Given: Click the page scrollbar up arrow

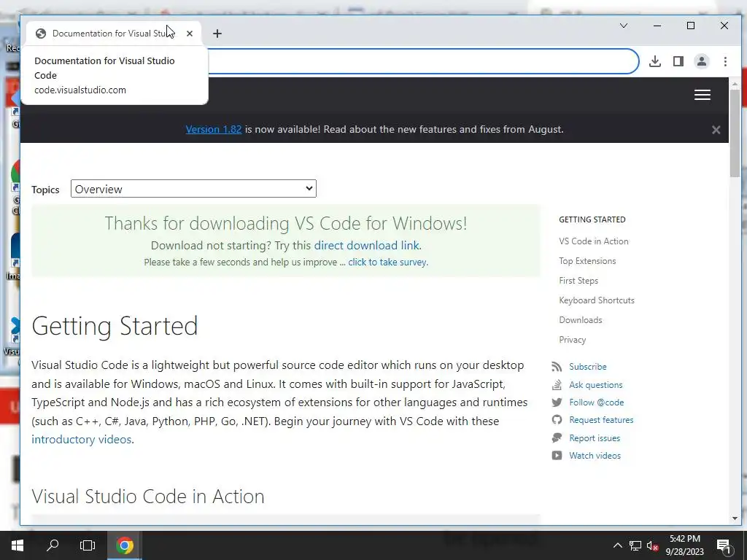Looking at the screenshot, I should pos(735,84).
